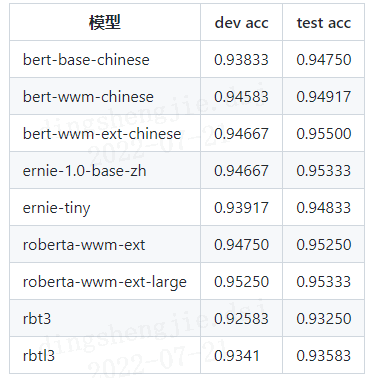
Task: Click dev acc 0.94667 in ernie-1.0-base-zh row
Action: 241,171
